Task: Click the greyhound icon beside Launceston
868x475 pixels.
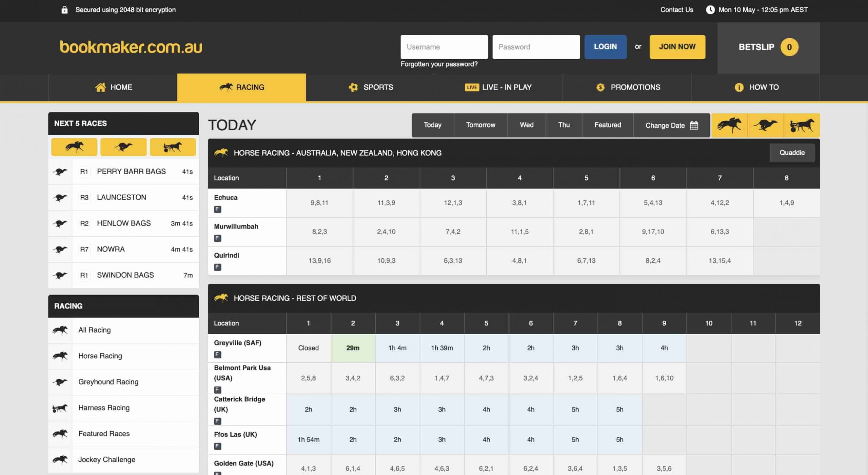Action: click(x=60, y=197)
